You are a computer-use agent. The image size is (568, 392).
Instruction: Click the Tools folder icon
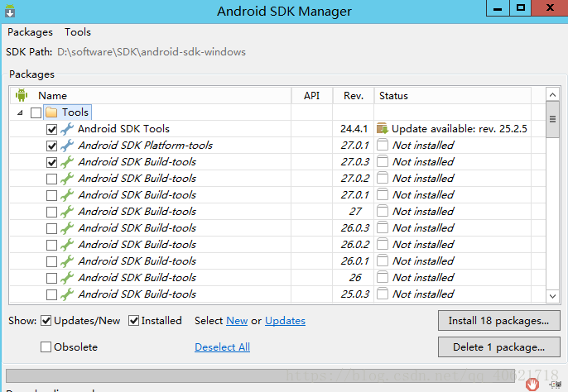(x=51, y=112)
